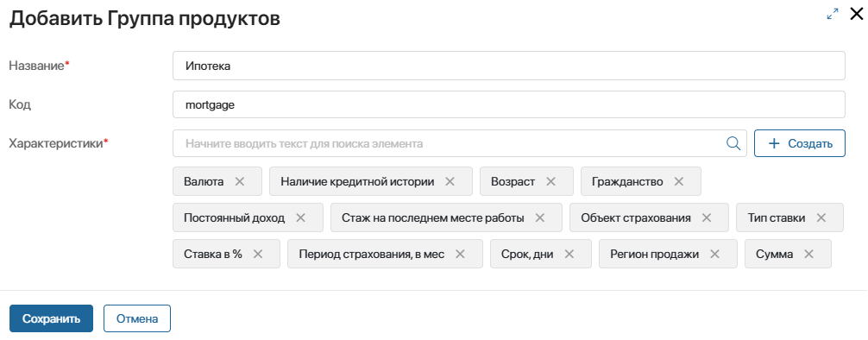Remove the Возраст tag
The image size is (868, 340).
point(550,181)
